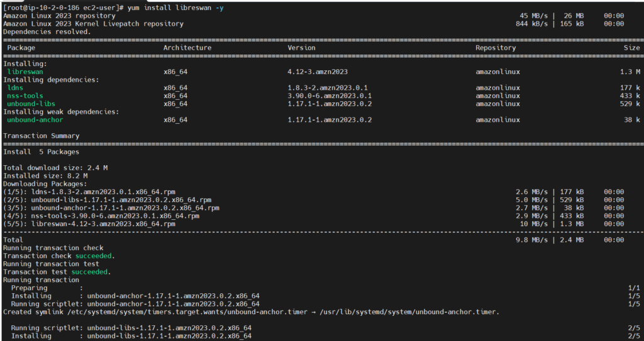Image resolution: width=644 pixels, height=341 pixels.
Task: Click 'Installed size: 8.2 M'
Action: pos(45,176)
